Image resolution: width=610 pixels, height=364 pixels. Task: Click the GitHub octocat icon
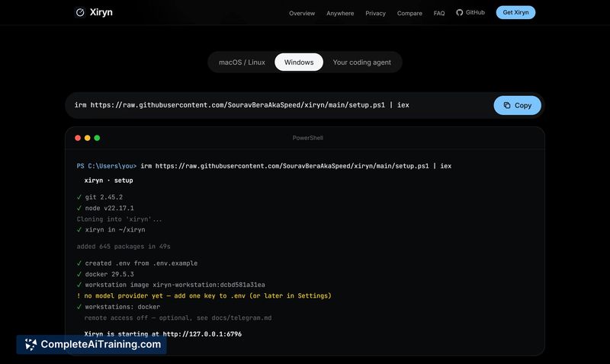pyautogui.click(x=460, y=12)
